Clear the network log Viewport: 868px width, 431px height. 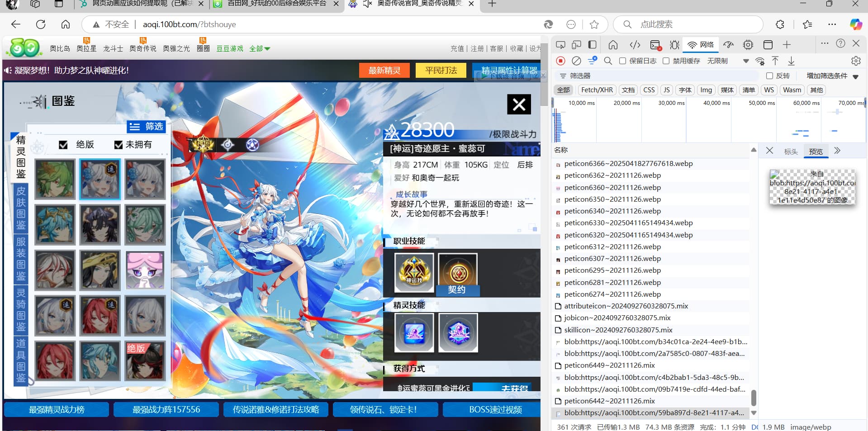tap(576, 61)
